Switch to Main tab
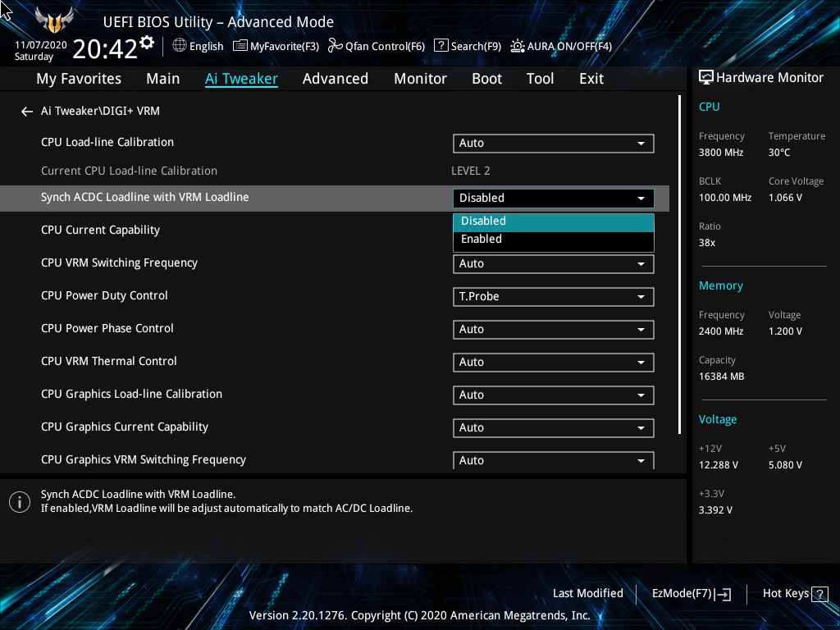Viewport: 840px width, 630px height. coord(163,79)
